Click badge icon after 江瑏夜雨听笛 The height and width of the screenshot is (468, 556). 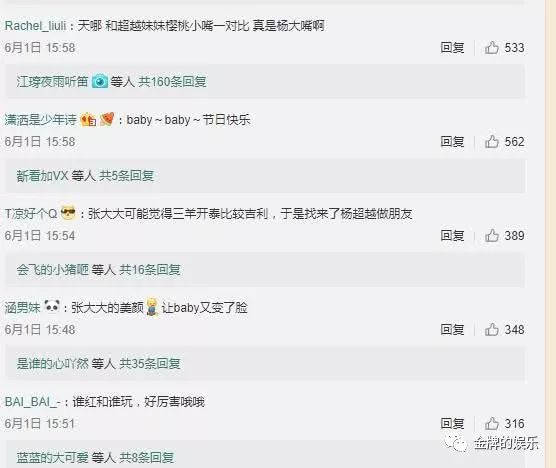100,82
